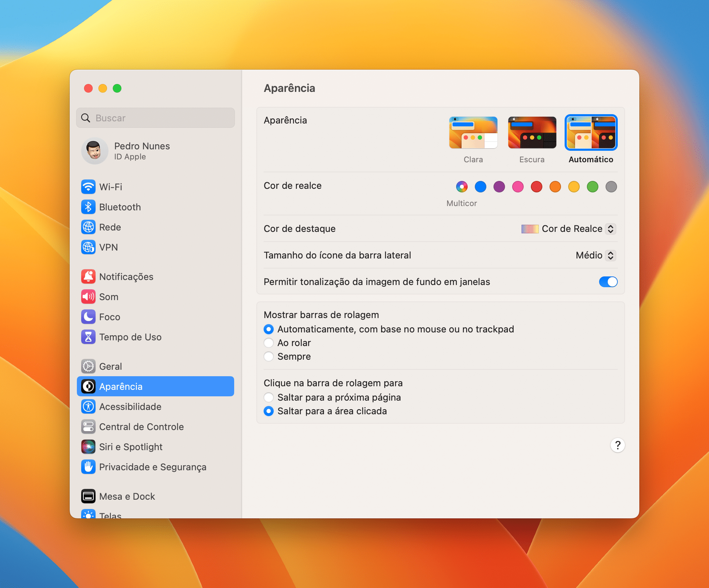Select the orange accent color
Image resolution: width=709 pixels, height=588 pixels.
(x=555, y=187)
